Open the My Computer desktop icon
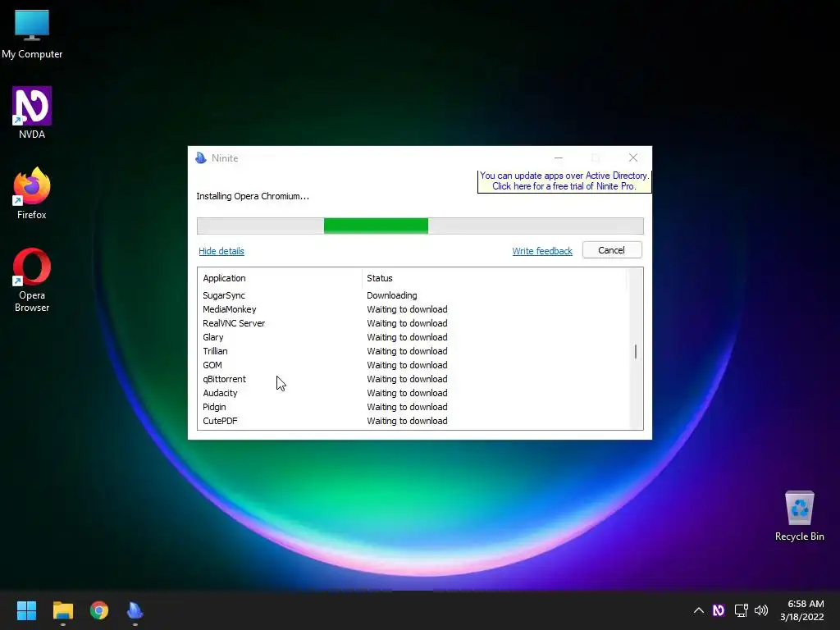Image resolution: width=840 pixels, height=630 pixels. click(32, 33)
